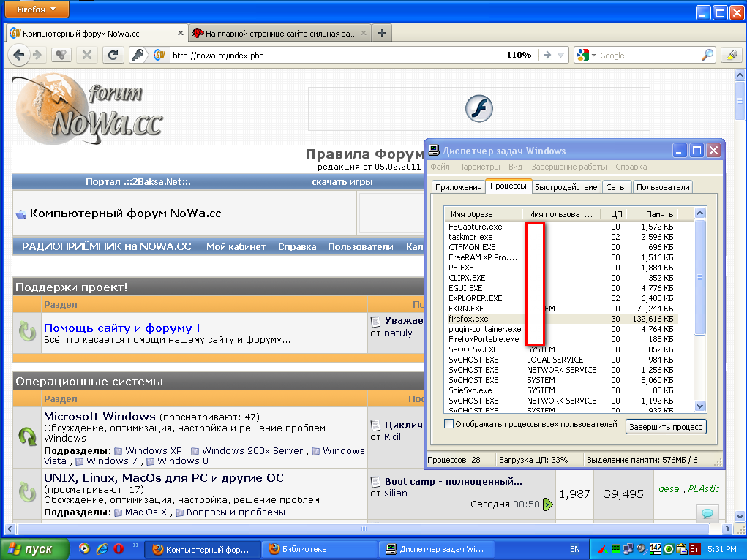The height and width of the screenshot is (560, 747).
Task: Click the address bar URL field
Action: (334, 56)
